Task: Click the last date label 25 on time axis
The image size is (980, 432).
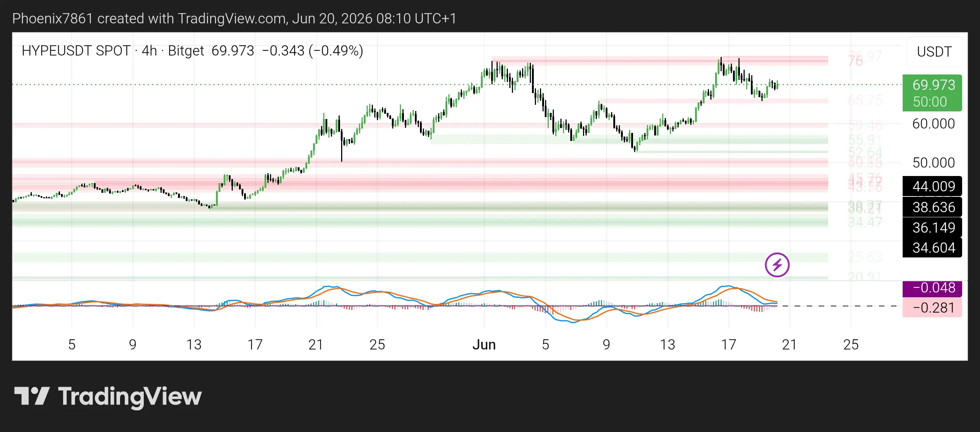Action: pos(850,344)
